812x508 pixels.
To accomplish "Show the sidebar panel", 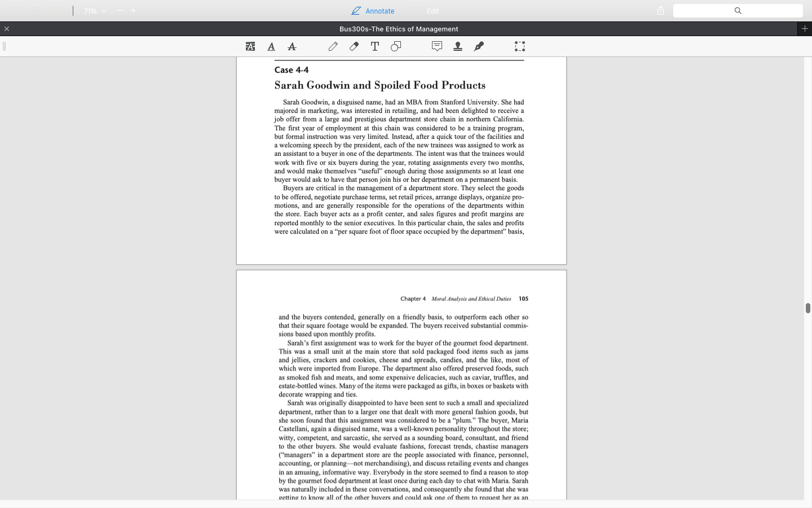I will [x=18, y=11].
